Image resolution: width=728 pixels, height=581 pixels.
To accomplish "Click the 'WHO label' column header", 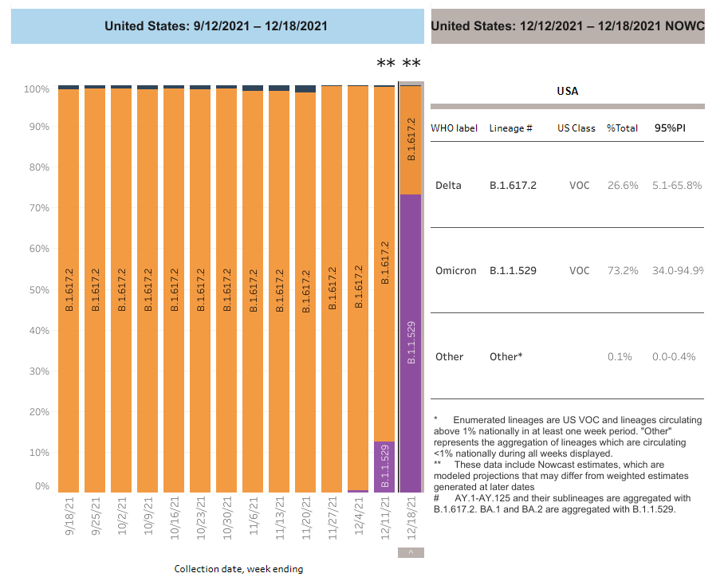I will (454, 128).
